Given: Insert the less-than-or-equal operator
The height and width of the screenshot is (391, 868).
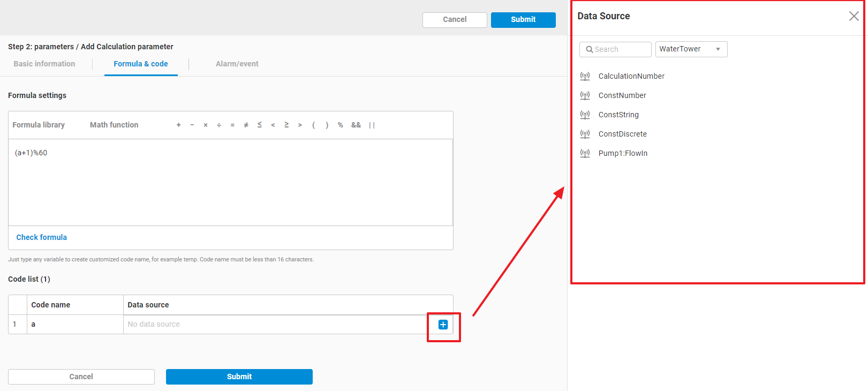Looking at the screenshot, I should (260, 125).
